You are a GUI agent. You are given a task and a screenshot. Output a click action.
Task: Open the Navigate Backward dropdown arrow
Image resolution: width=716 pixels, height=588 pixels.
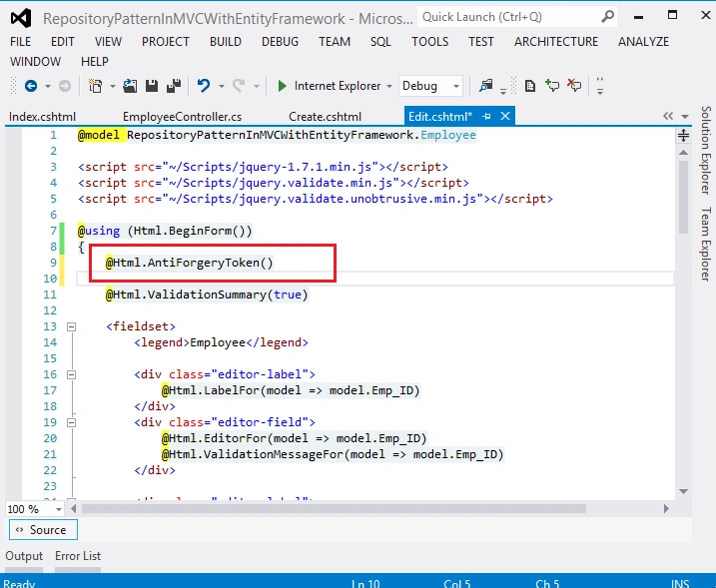tap(48, 86)
